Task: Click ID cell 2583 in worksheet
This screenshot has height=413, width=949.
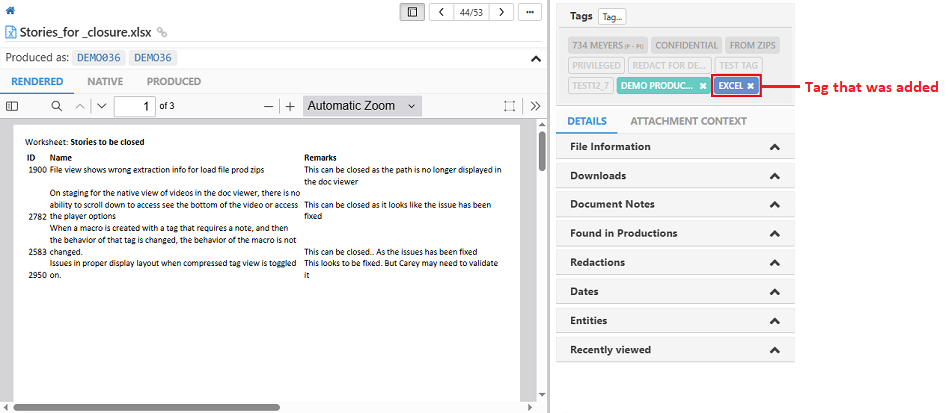Action: click(x=38, y=251)
